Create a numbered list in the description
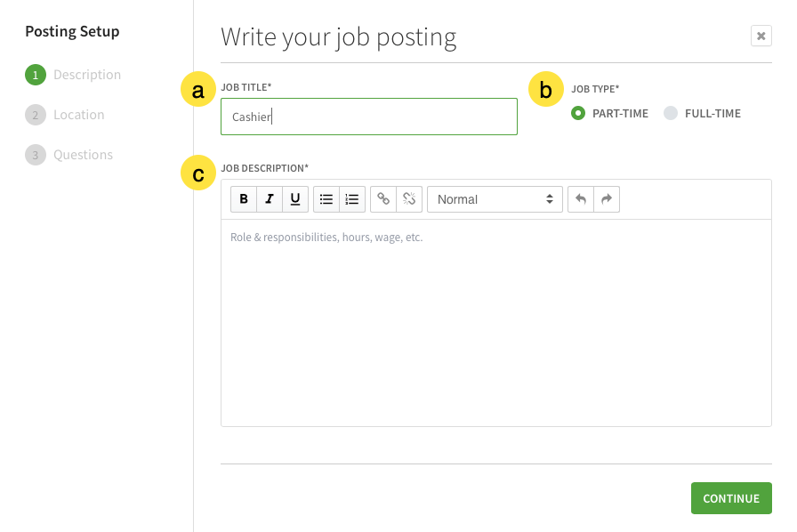The image size is (797, 532). [351, 198]
